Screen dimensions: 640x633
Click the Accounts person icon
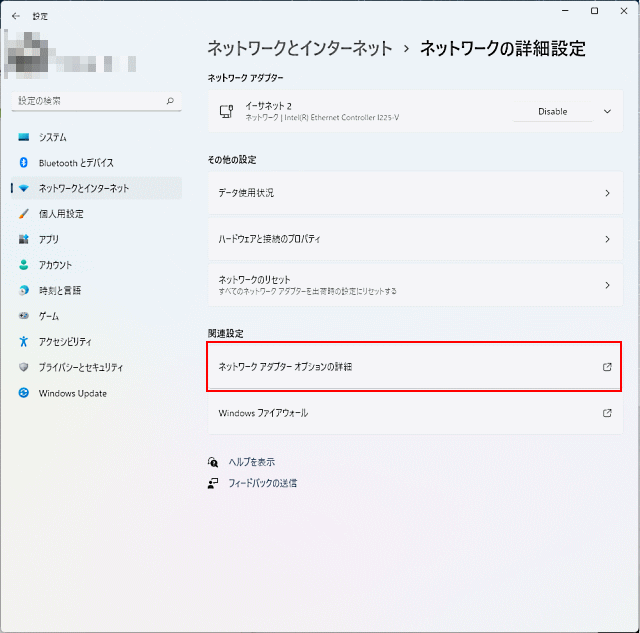24,265
